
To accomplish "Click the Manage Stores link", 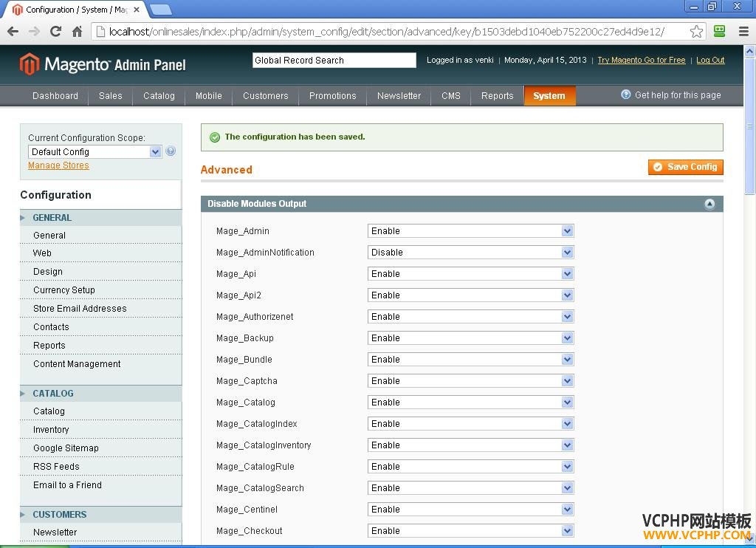I will 58,165.
